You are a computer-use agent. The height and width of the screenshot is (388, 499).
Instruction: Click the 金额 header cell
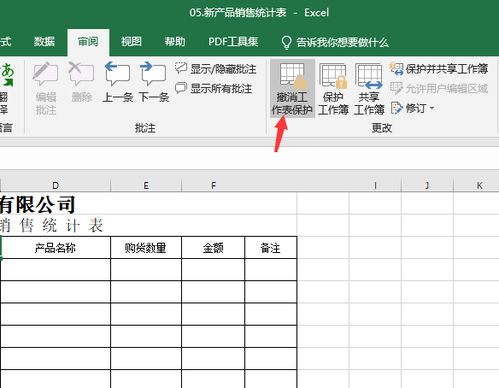click(x=213, y=248)
